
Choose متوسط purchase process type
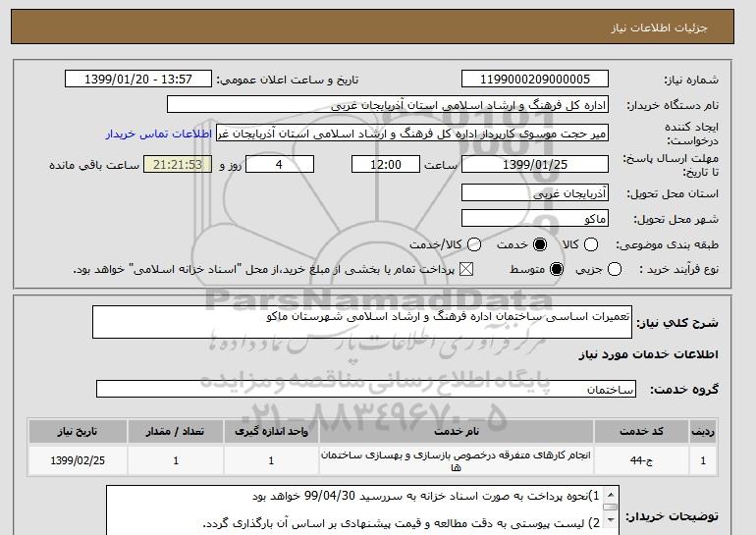[557, 269]
